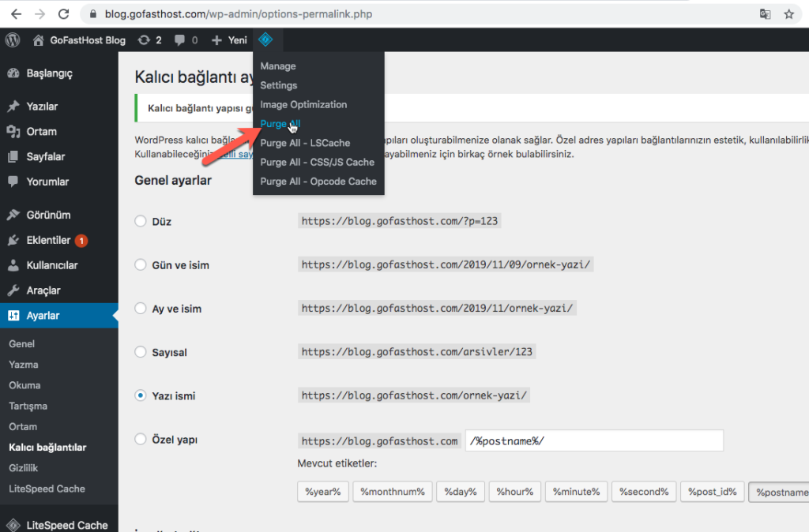
Task: Bookmark page with the star icon
Action: click(x=788, y=13)
